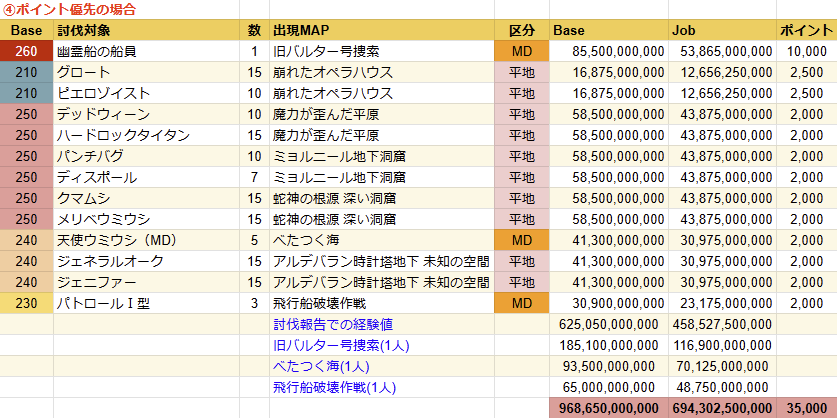Click ミョルニール地下洞窟 in the ディスポール row
The image size is (837, 418).
pyautogui.click(x=339, y=177)
